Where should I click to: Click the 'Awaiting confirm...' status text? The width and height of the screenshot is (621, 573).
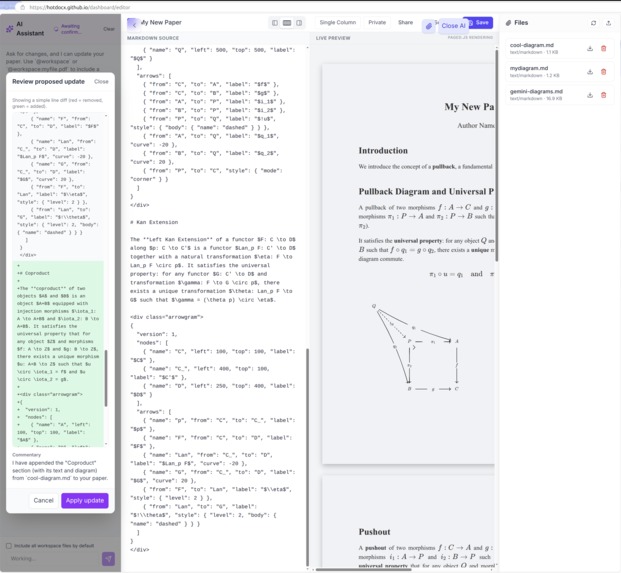pyautogui.click(x=70, y=29)
